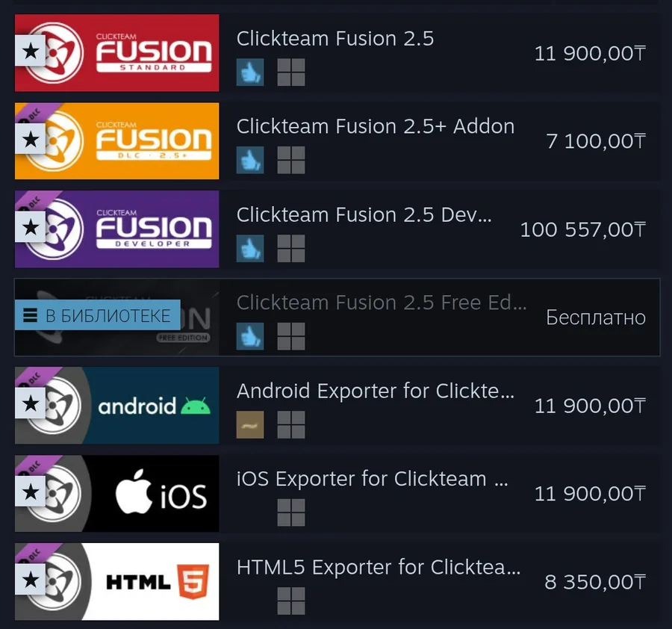Click the positive review thumbs-up under Clickteam Fusion 2.5

point(250,72)
